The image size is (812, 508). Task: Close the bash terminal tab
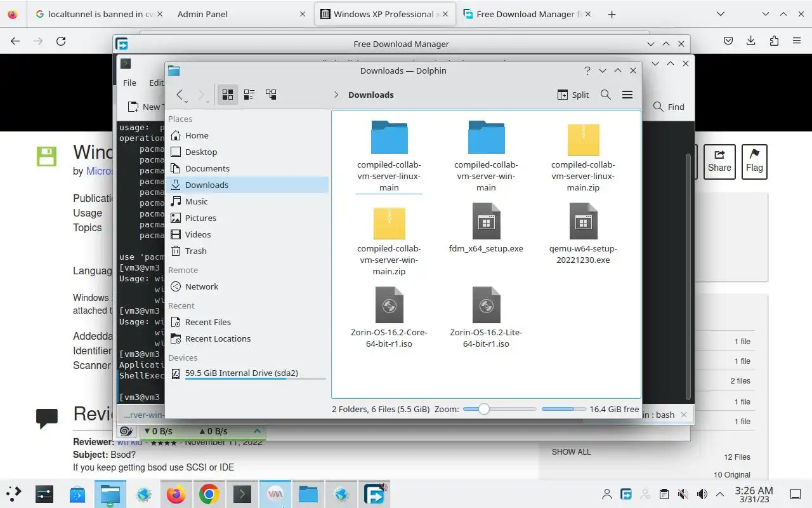(683, 415)
